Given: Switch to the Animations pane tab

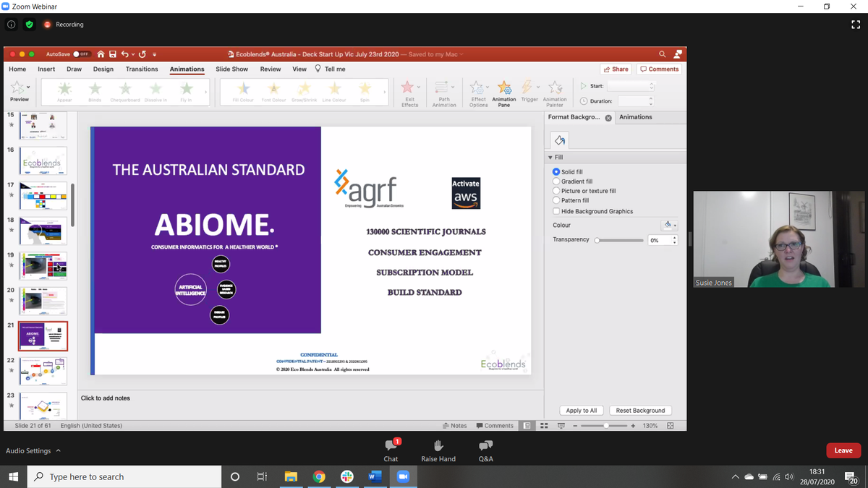Looking at the screenshot, I should 636,117.
